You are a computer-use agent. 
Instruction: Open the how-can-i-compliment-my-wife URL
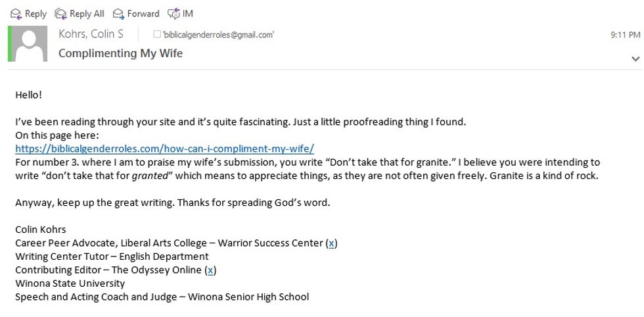(x=164, y=148)
